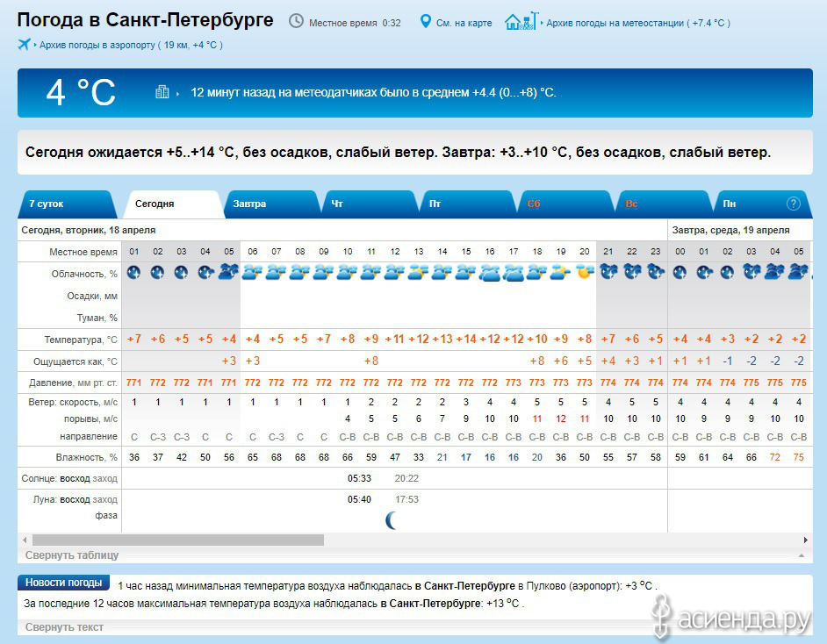This screenshot has width=827, height=644.
Task: Click the cloudiness icon for tomorrow hour 00
Action: (x=680, y=273)
